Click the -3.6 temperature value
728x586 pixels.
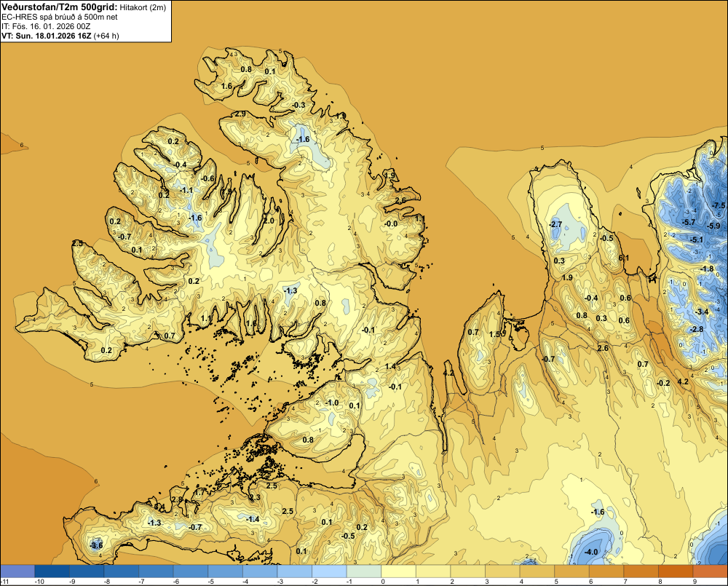click(x=96, y=545)
